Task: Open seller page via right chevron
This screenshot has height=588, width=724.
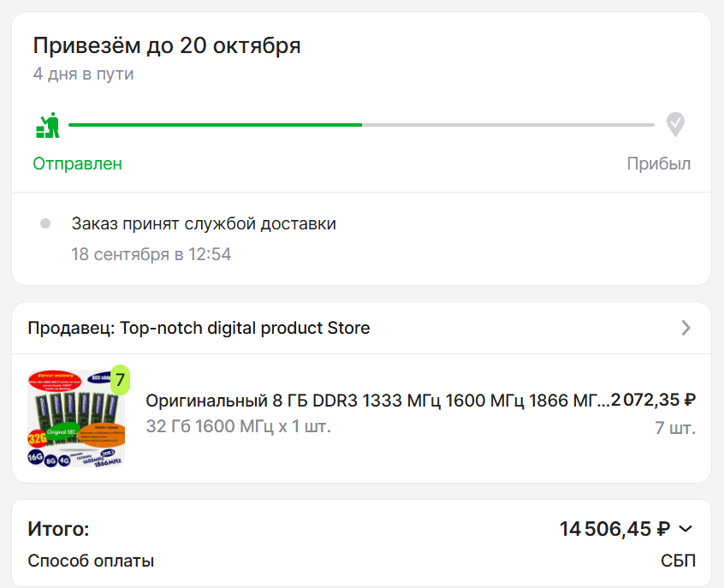Action: click(x=685, y=328)
